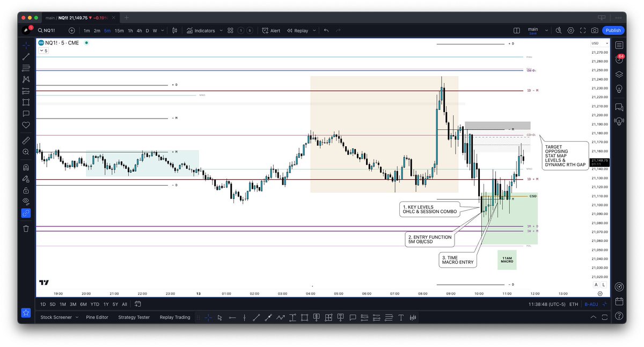The image size is (644, 347).
Task: Click the go to date icon
Action: [138, 304]
